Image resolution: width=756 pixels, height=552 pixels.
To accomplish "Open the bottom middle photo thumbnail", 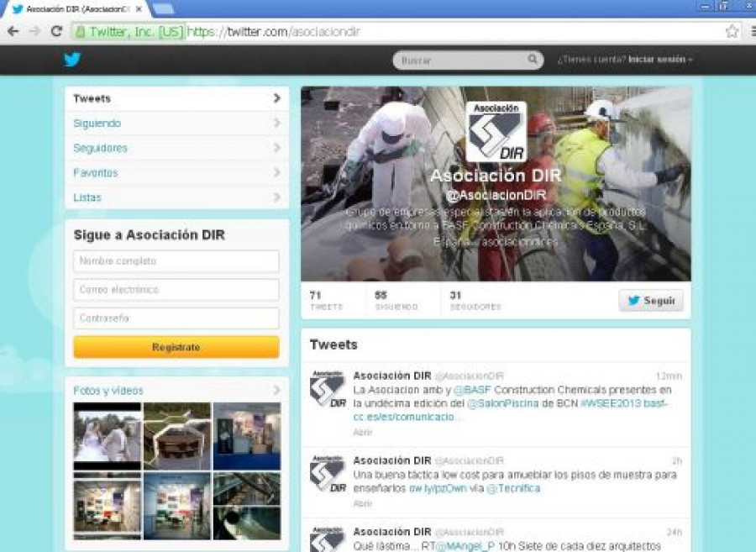I will [x=177, y=506].
